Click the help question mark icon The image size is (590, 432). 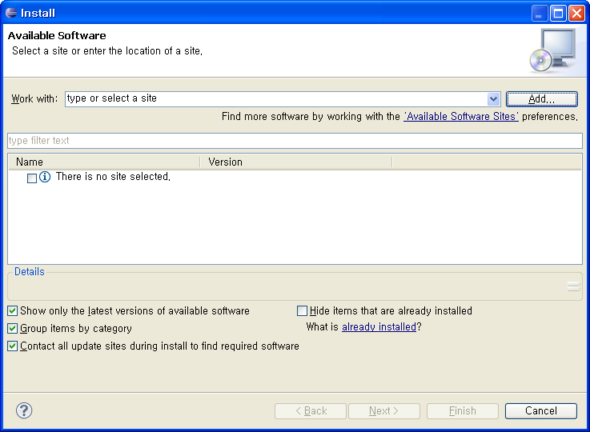(x=24, y=410)
